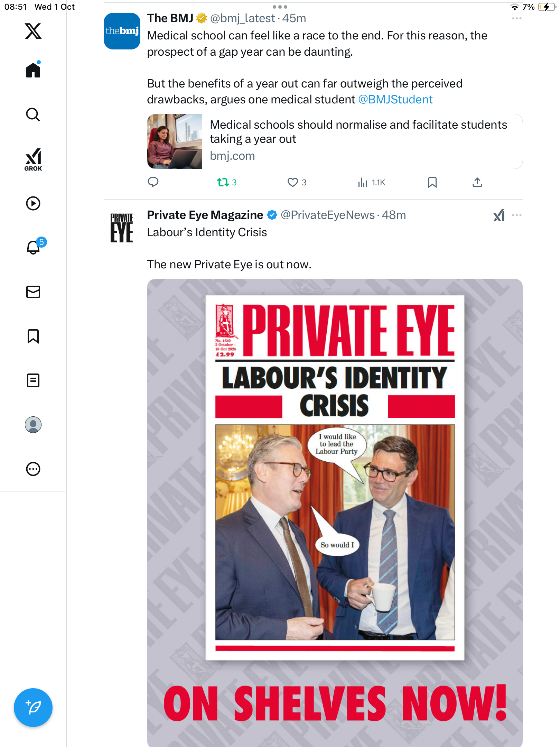This screenshot has width=560, height=747.
Task: Like the BMJ post
Action: click(x=293, y=182)
